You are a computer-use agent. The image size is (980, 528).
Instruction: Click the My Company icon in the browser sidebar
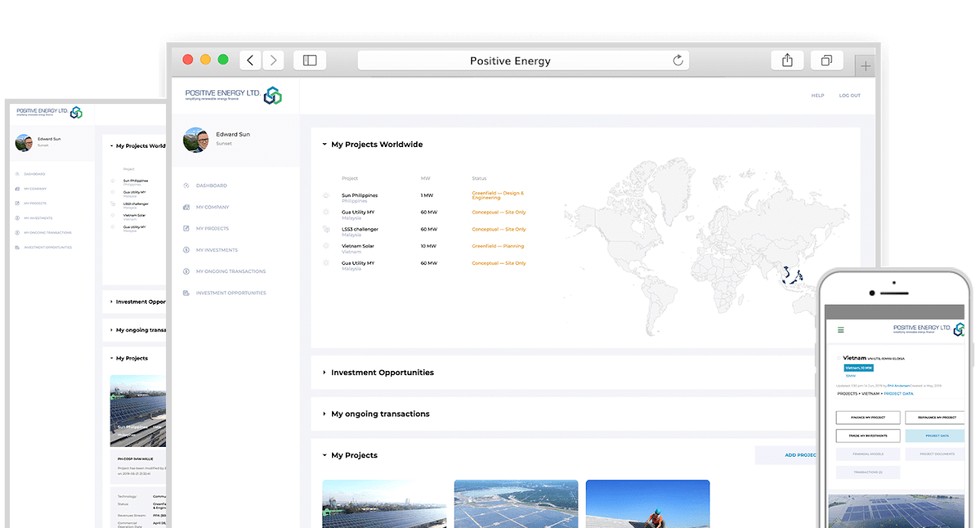point(187,207)
